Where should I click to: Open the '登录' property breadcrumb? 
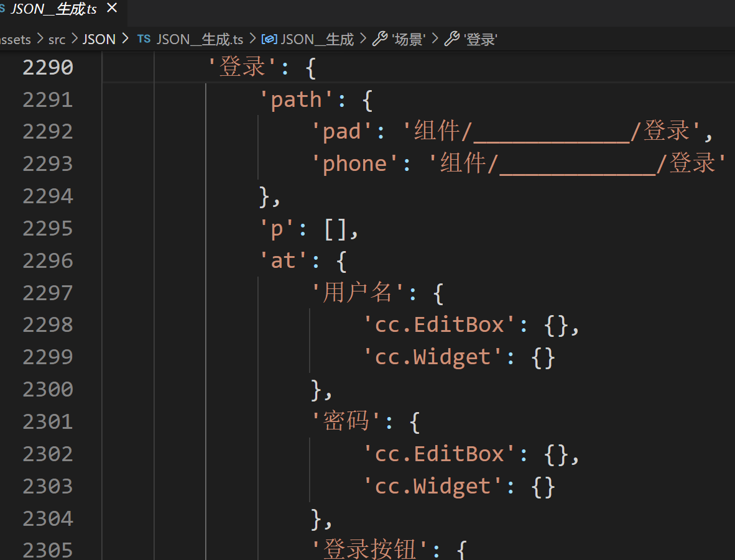click(x=481, y=39)
